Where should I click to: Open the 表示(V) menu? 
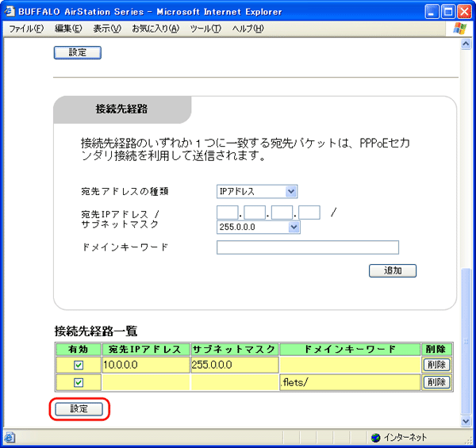pos(107,29)
